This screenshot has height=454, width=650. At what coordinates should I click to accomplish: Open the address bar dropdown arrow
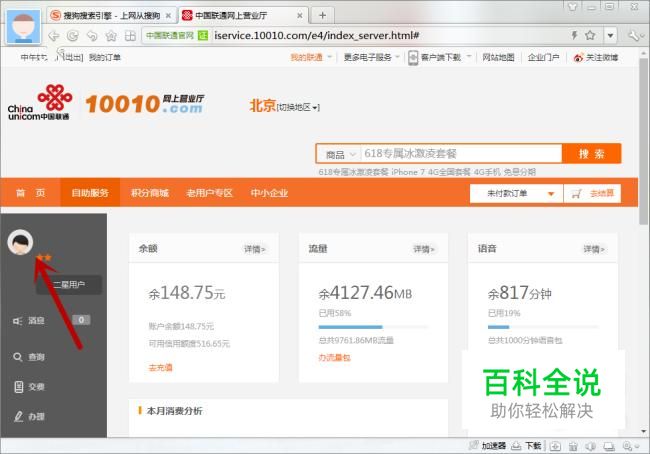click(610, 36)
